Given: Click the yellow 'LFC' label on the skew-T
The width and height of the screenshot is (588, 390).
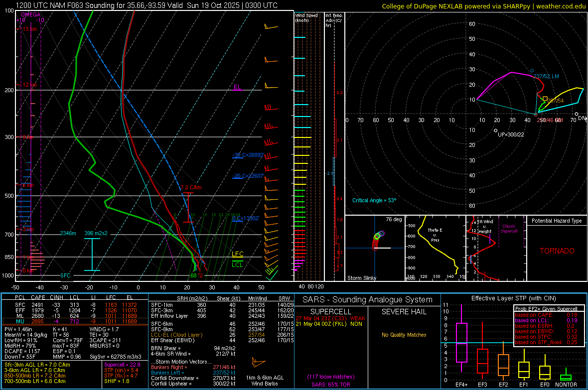Looking at the screenshot, I should coord(237,254).
